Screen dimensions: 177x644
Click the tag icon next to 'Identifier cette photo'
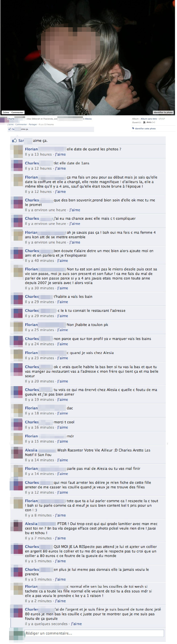(x=133, y=129)
